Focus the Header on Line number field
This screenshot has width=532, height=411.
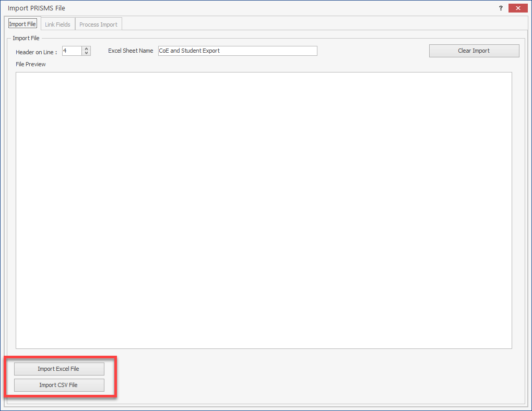pos(72,51)
